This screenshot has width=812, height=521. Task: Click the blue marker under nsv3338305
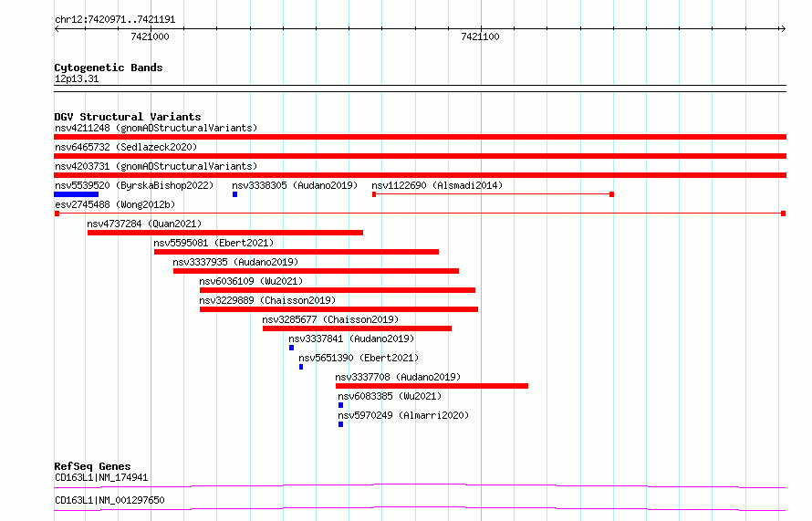(x=234, y=194)
